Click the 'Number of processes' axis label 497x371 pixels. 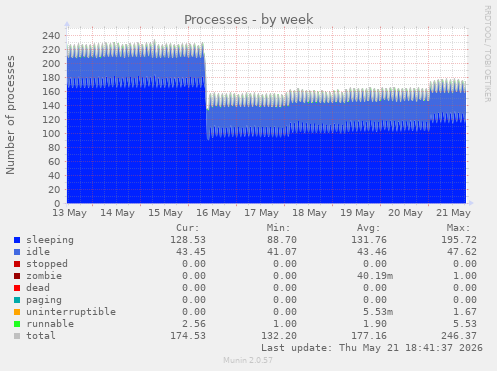(x=11, y=115)
